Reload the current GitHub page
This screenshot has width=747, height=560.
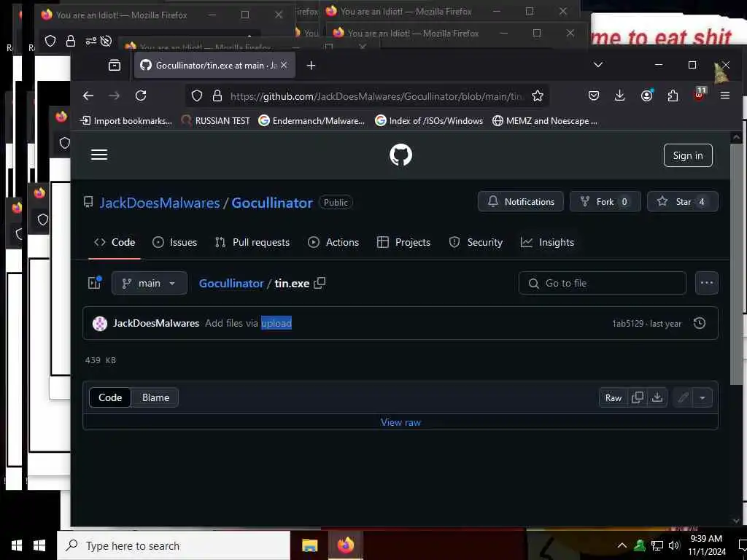tap(141, 96)
